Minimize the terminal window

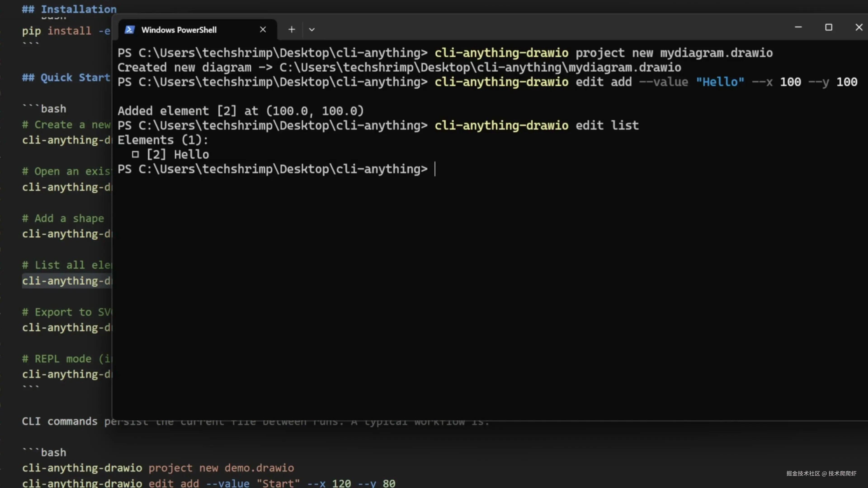tap(798, 27)
